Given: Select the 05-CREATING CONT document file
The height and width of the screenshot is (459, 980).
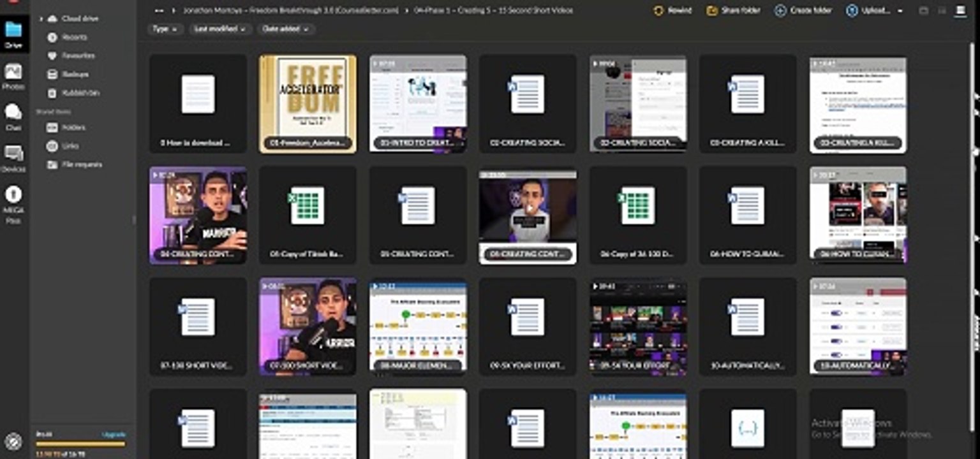Looking at the screenshot, I should pos(418,215).
